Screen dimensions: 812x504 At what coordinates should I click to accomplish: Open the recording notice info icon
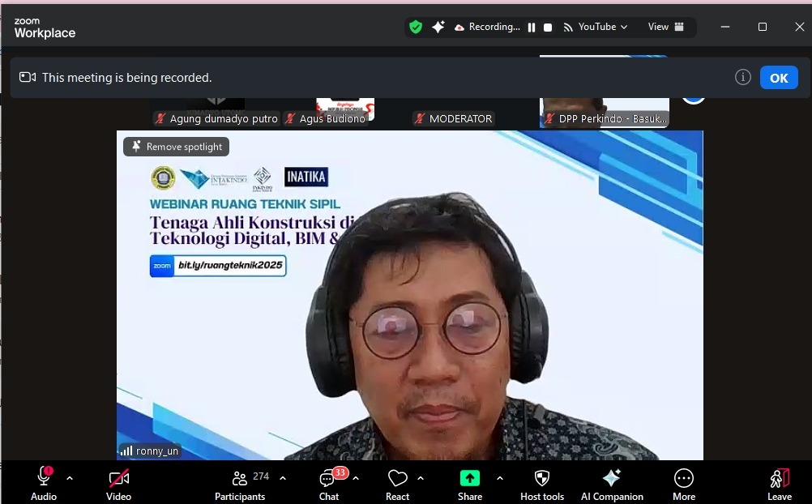742,77
